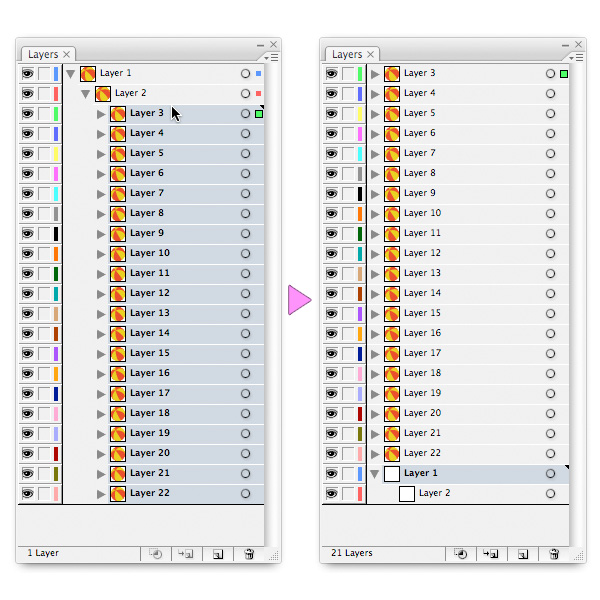Select Layer 22 row in right panel
This screenshot has height=600, width=600.
tap(468, 453)
